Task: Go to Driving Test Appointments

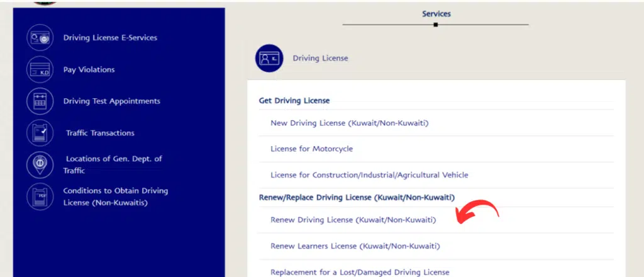Action: 112,101
